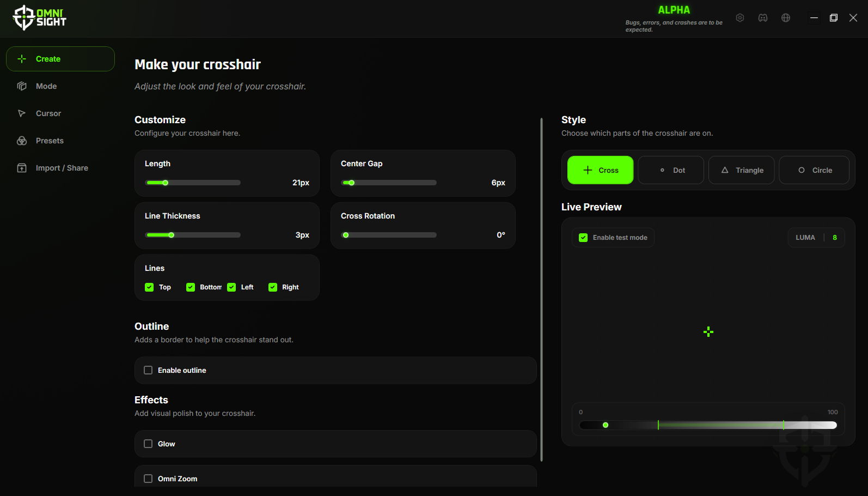Viewport: 868px width, 496px height.
Task: Choose the Triangle crosshair style
Action: click(742, 170)
